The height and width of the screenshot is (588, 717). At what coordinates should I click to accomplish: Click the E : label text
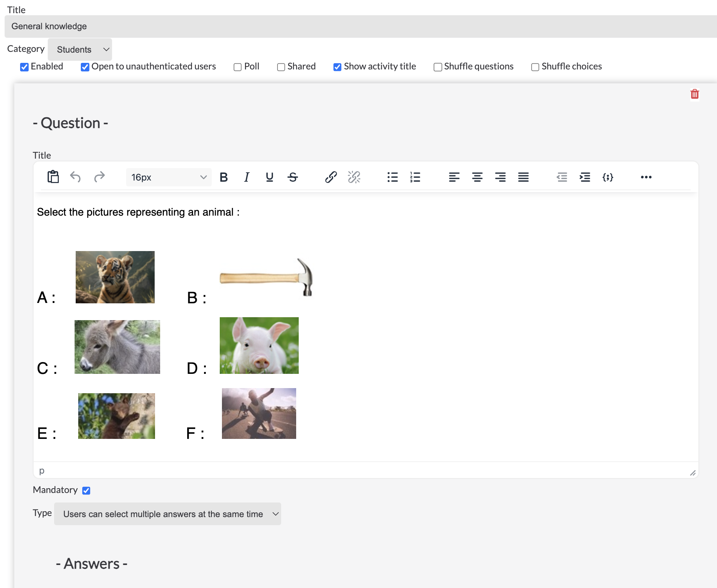[47, 433]
